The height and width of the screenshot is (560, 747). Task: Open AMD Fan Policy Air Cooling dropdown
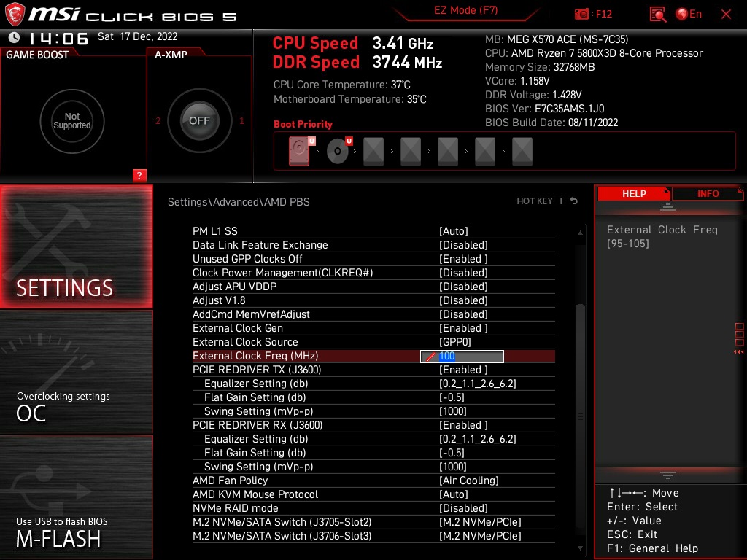469,481
